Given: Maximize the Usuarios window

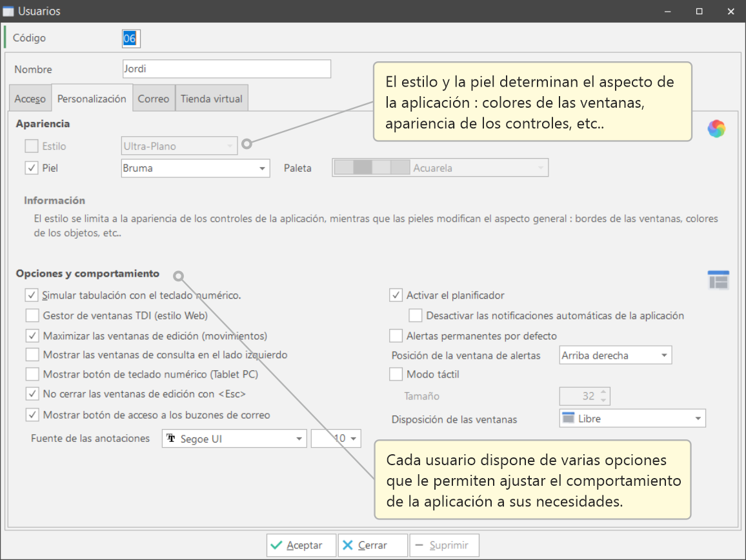Looking at the screenshot, I should tap(699, 11).
